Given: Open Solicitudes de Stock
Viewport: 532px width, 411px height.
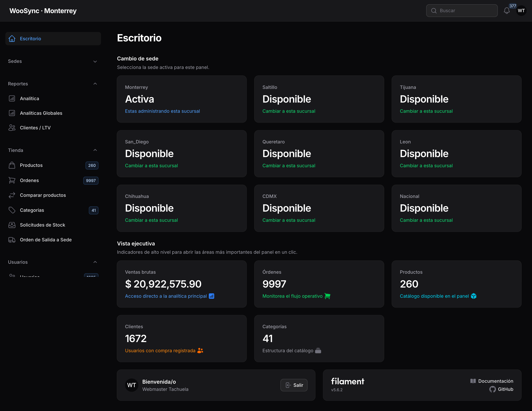Looking at the screenshot, I should [x=53, y=225].
